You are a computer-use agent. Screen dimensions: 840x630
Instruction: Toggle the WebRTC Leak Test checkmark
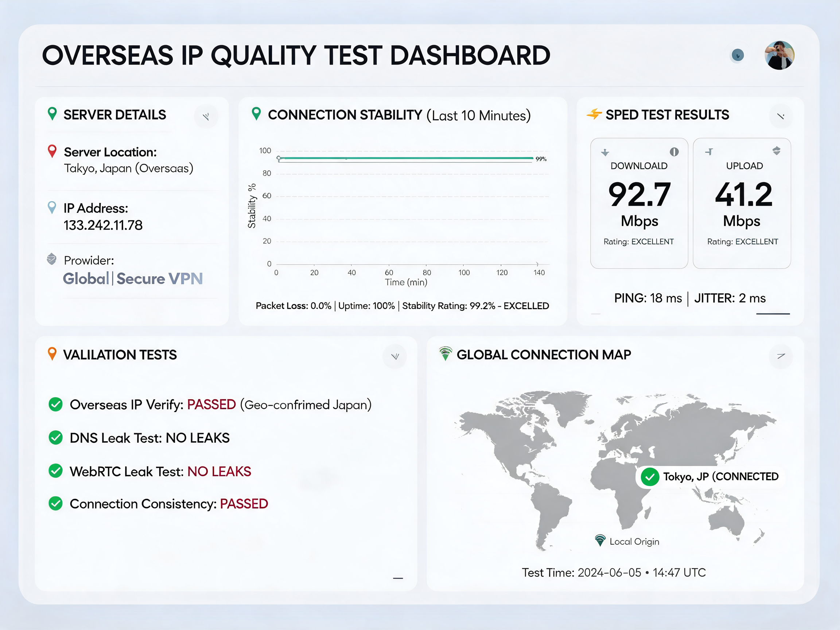pyautogui.click(x=56, y=471)
